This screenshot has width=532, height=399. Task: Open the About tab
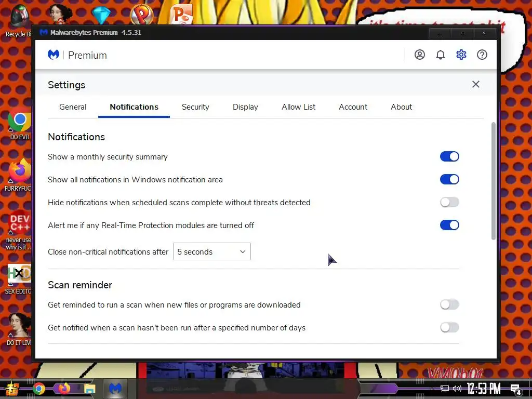[x=402, y=107]
